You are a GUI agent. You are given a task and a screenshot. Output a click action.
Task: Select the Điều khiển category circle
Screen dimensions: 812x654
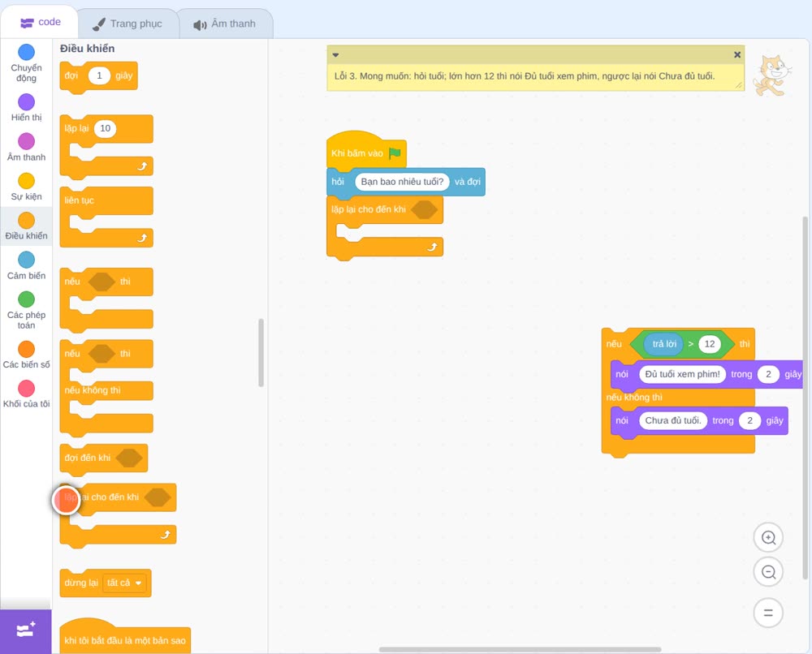click(27, 221)
